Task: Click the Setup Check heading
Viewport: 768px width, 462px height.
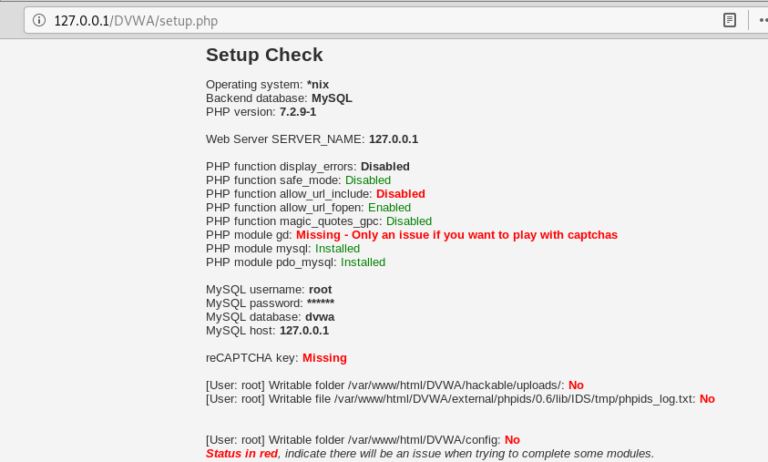Action: click(264, 55)
